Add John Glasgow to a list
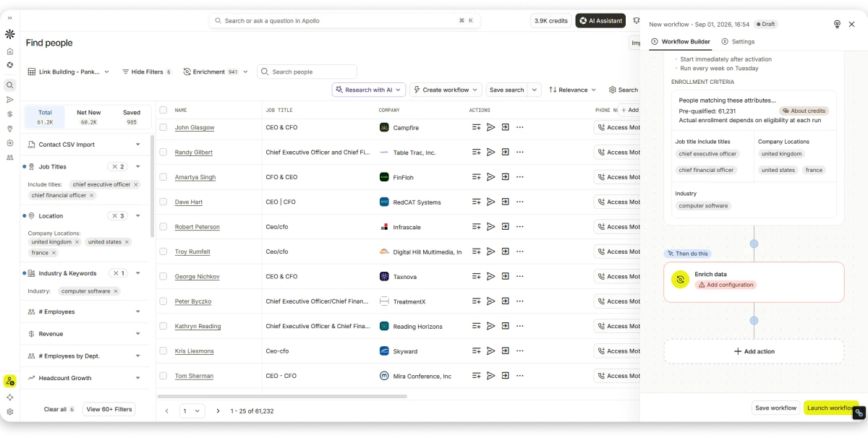868x438 pixels. 476,127
